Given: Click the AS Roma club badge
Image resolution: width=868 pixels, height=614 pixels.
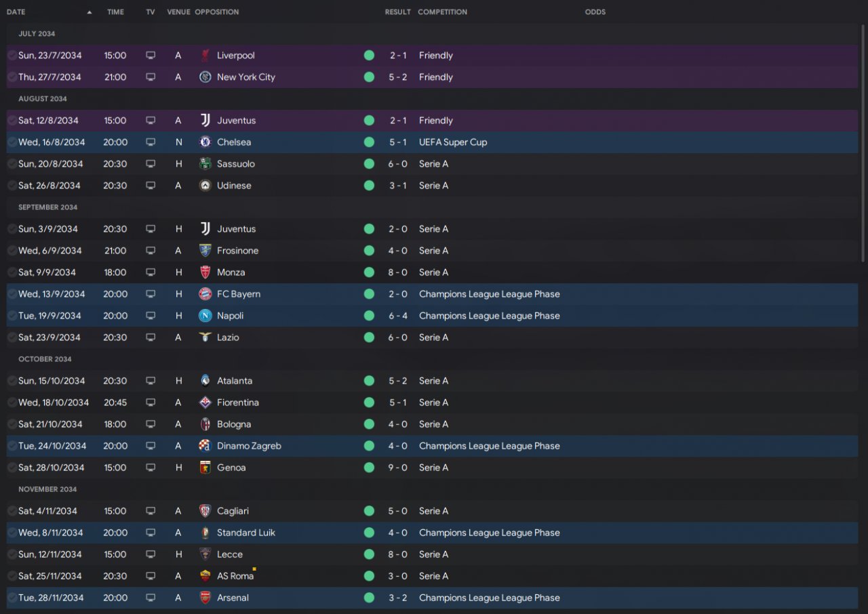Looking at the screenshot, I should (205, 576).
